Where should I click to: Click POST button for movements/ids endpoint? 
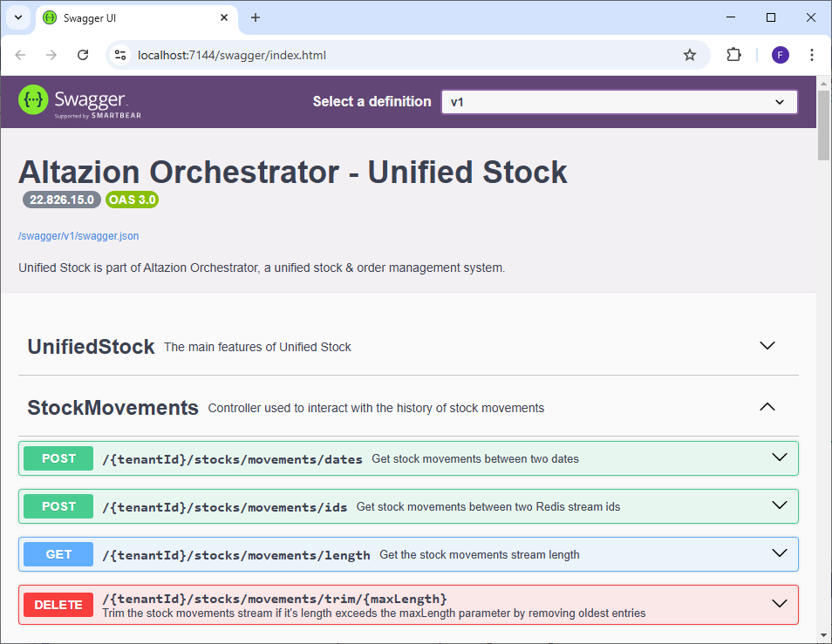[x=58, y=506]
